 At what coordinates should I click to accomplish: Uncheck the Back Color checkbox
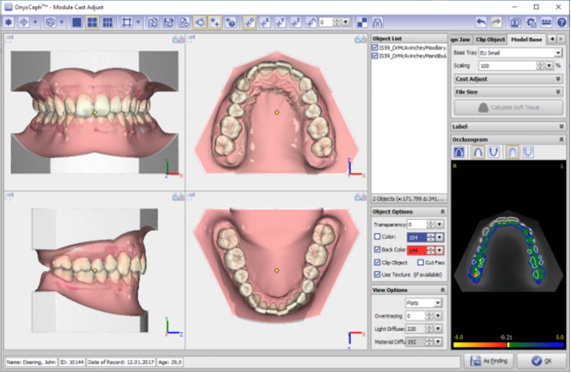[x=377, y=250]
